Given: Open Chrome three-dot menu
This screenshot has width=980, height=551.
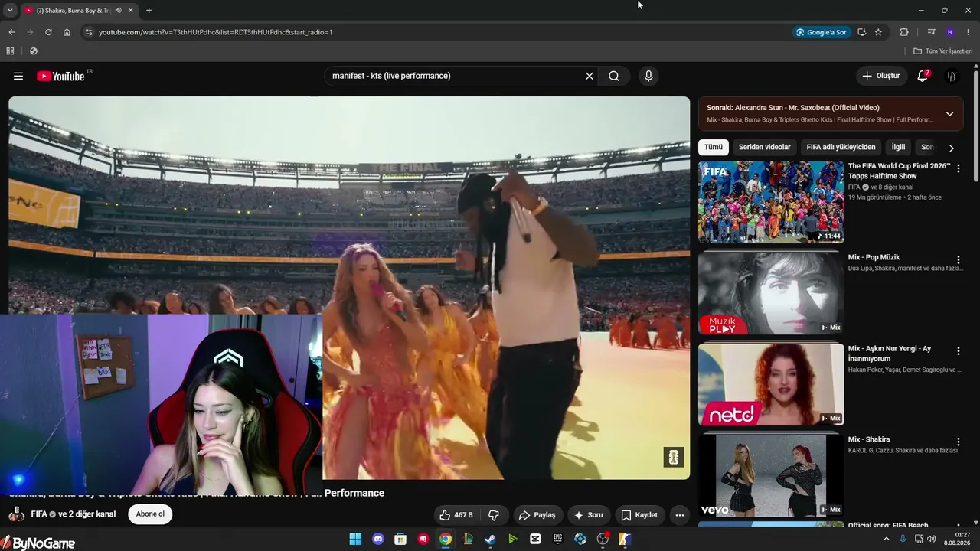Looking at the screenshot, I should [x=968, y=32].
